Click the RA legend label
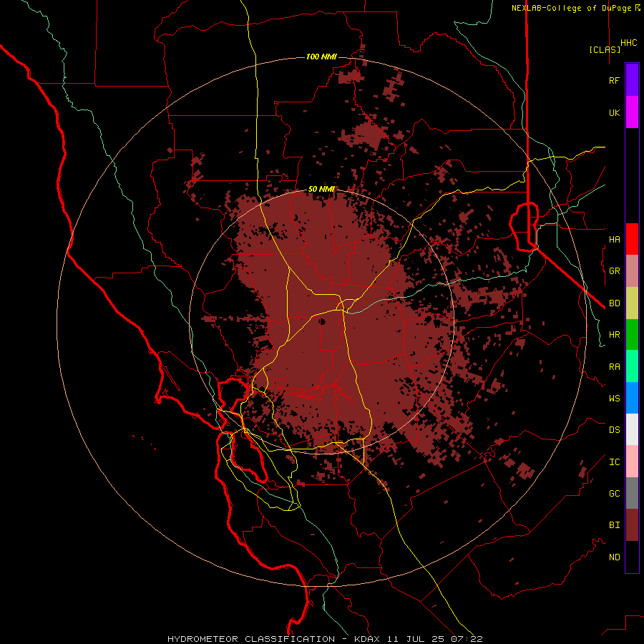 click(x=614, y=367)
